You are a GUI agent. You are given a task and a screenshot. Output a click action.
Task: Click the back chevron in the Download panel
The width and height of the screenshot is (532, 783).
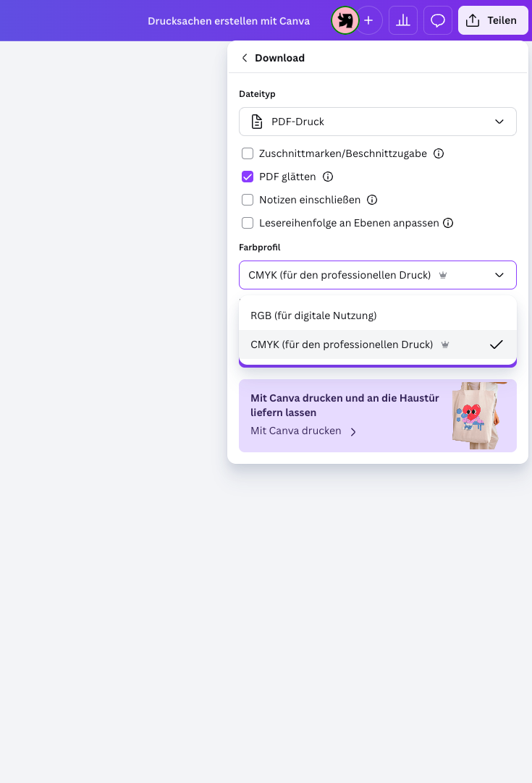point(245,58)
